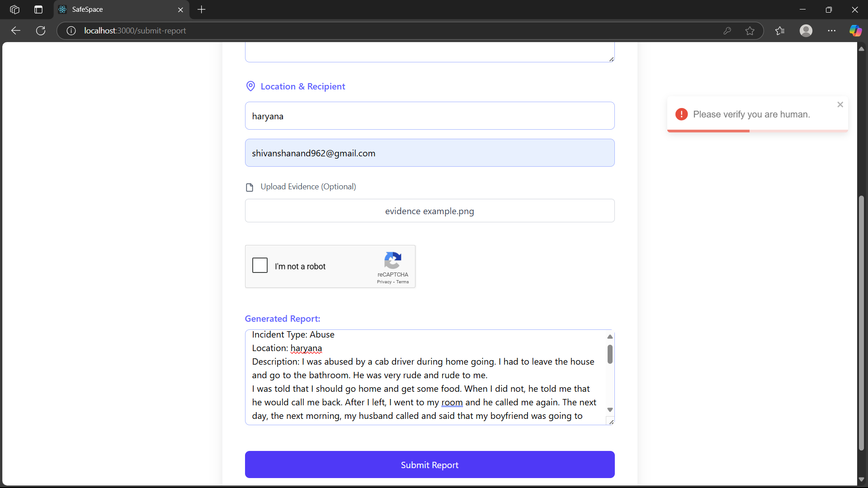Click the evidence example.png upload field
This screenshot has width=868, height=488.
tap(429, 211)
